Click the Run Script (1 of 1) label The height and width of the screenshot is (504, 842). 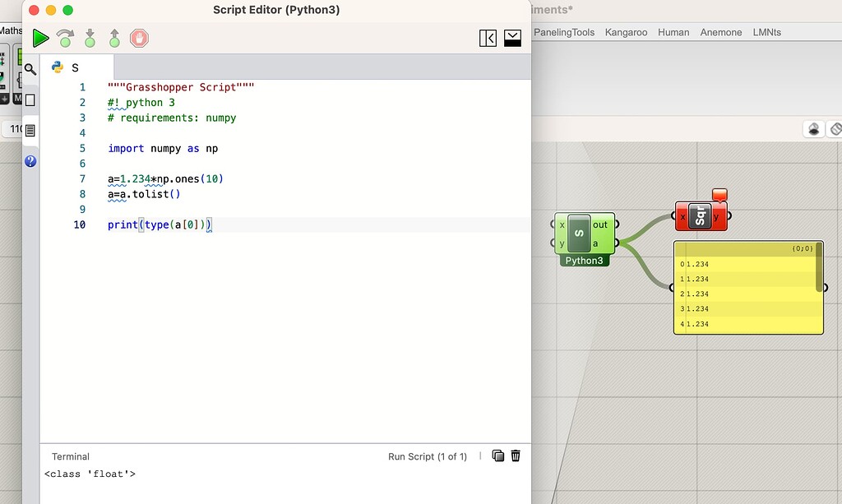(428, 457)
